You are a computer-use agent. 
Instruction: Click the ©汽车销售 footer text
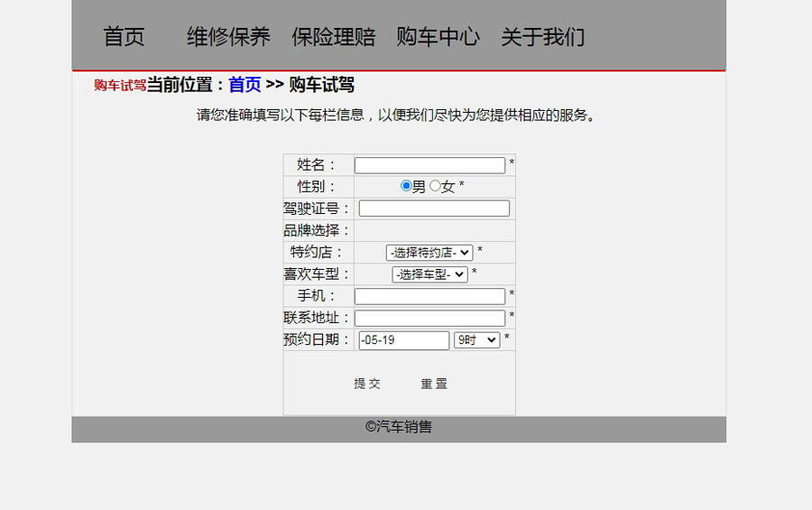(398, 427)
